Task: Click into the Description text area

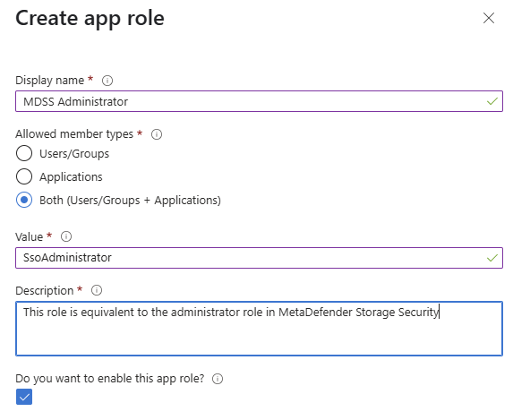Action: point(259,329)
